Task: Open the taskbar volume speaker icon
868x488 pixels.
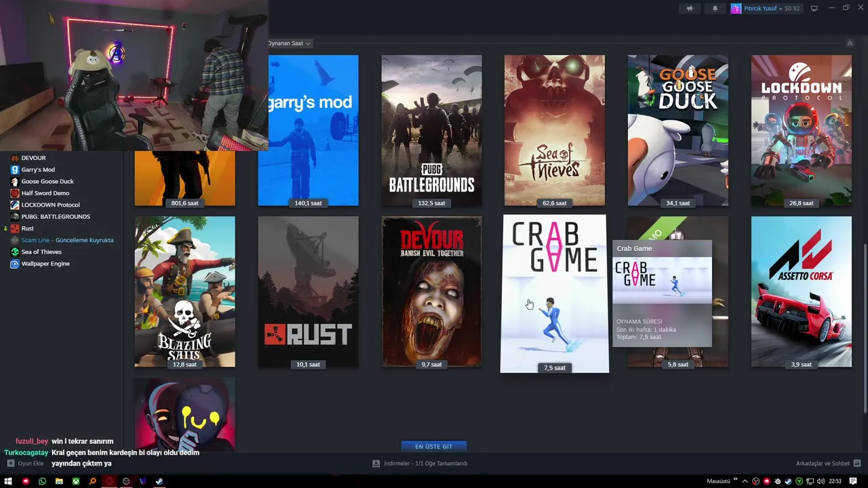Action: click(x=821, y=481)
